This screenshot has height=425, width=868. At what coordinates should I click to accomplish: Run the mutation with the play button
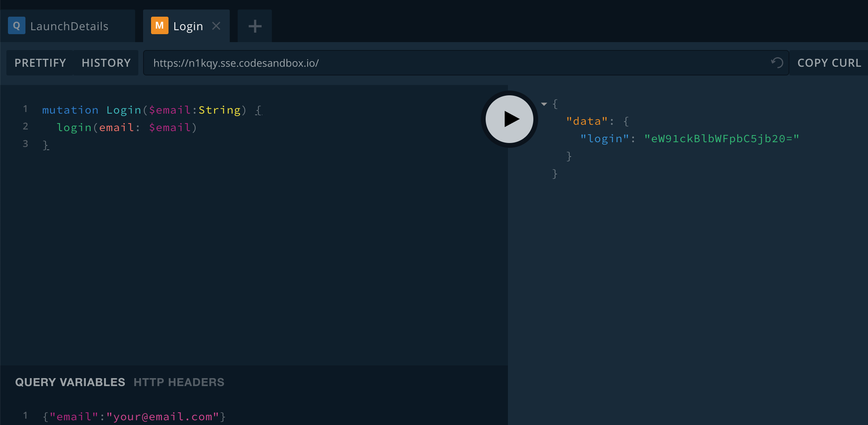[509, 119]
